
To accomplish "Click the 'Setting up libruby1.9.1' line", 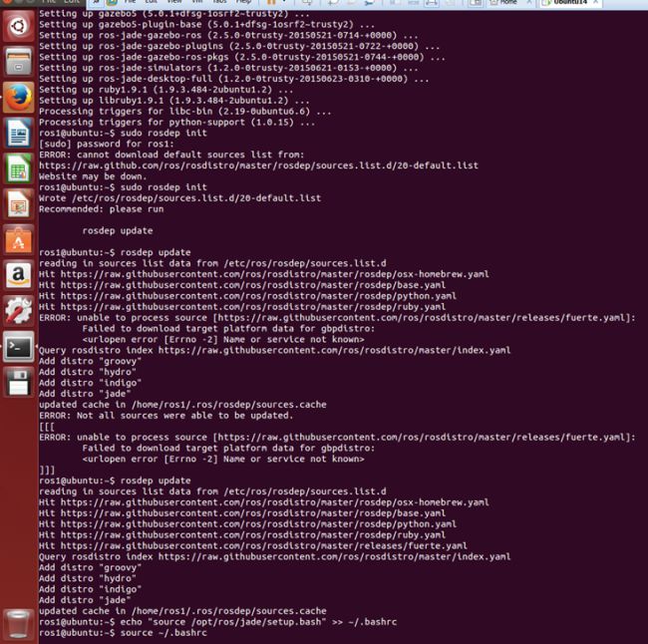I will (x=174, y=101).
